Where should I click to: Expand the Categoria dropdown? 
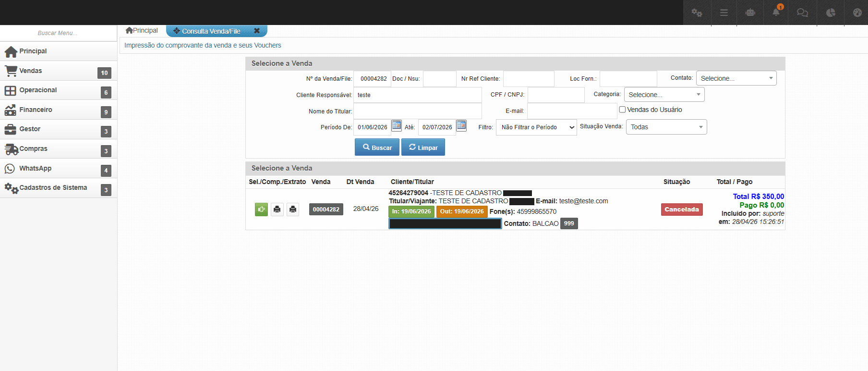click(664, 95)
